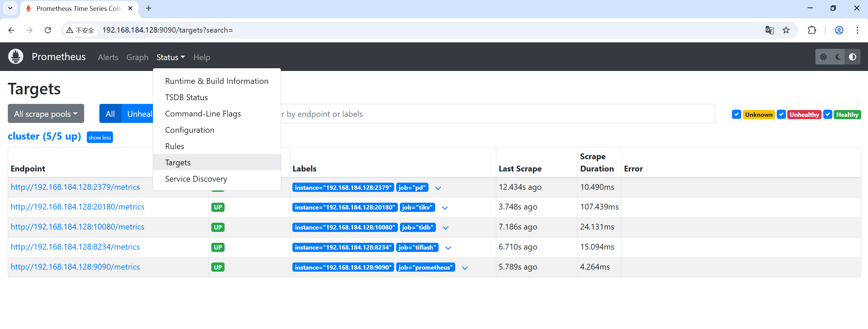
Task: Toggle the Healthy state checkbox
Action: tap(828, 114)
